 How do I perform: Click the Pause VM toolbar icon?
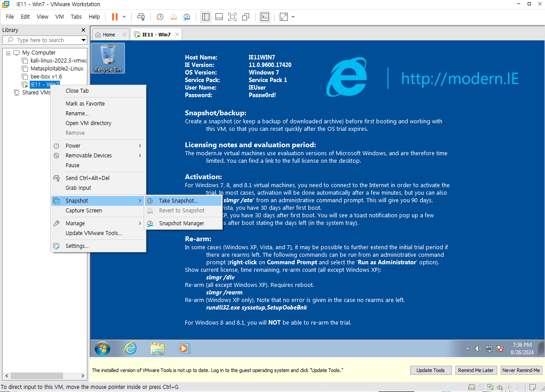click(115, 17)
